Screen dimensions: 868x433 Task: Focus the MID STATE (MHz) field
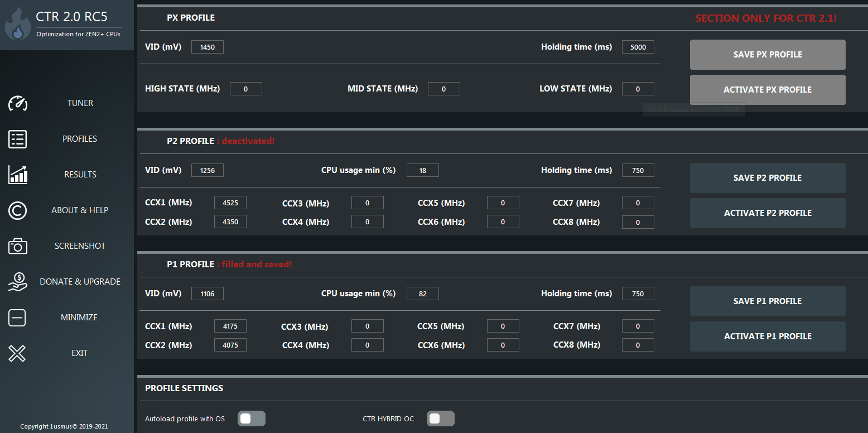(x=444, y=89)
